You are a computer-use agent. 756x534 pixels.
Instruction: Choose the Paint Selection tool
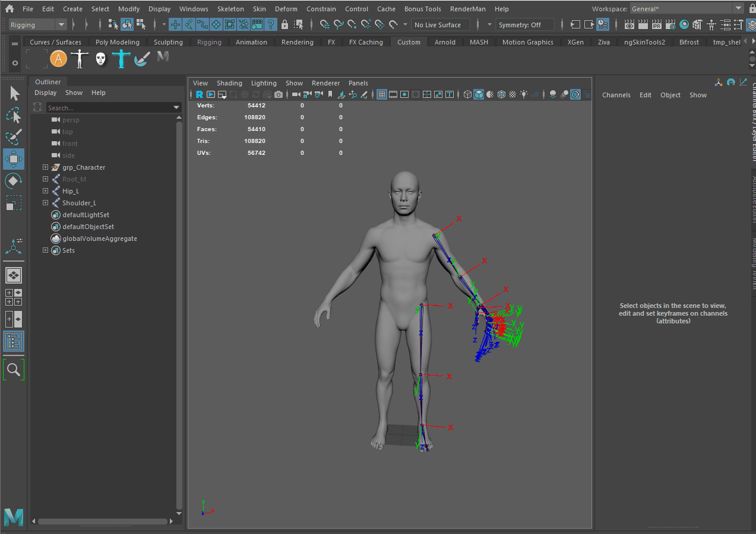[x=14, y=137]
